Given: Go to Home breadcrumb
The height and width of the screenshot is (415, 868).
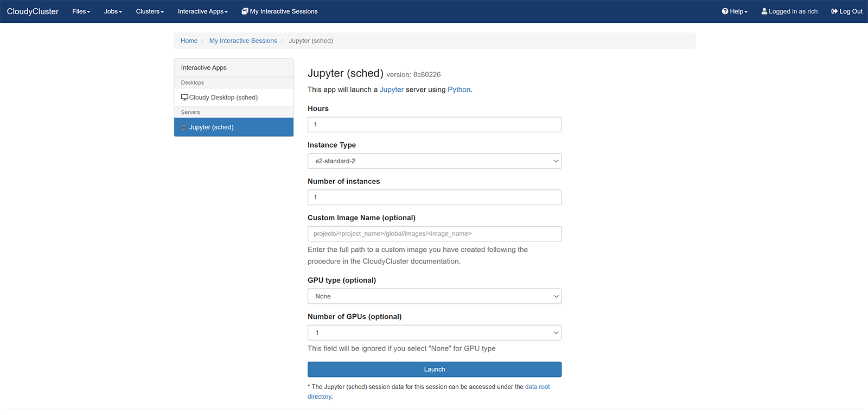Looking at the screenshot, I should point(189,41).
